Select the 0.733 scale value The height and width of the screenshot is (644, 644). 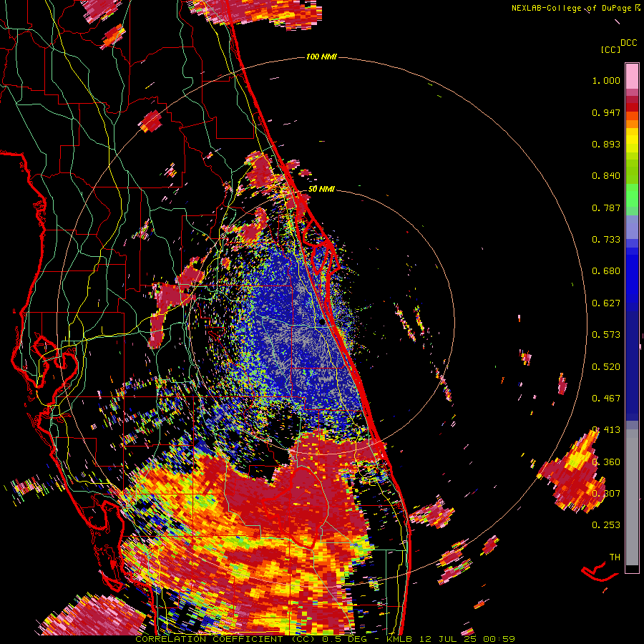[606, 240]
